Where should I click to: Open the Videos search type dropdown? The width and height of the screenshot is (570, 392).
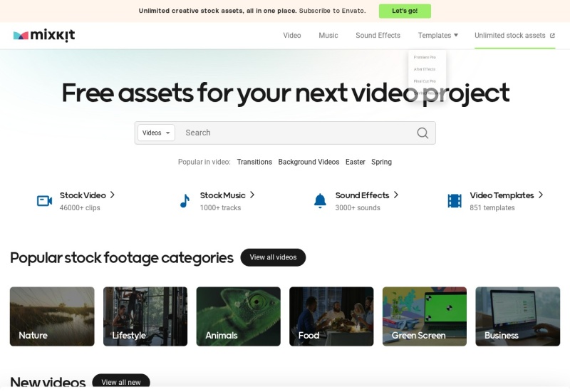point(156,133)
